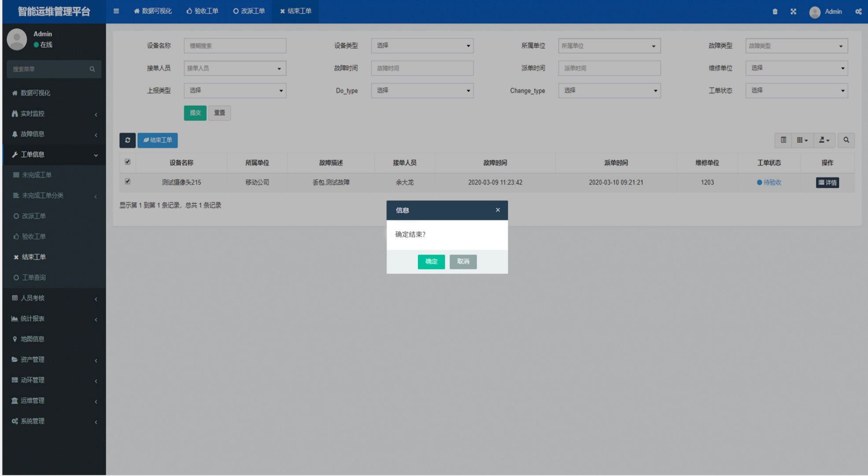Open 工单状态 filter dropdown
The image size is (868, 476).
796,91
